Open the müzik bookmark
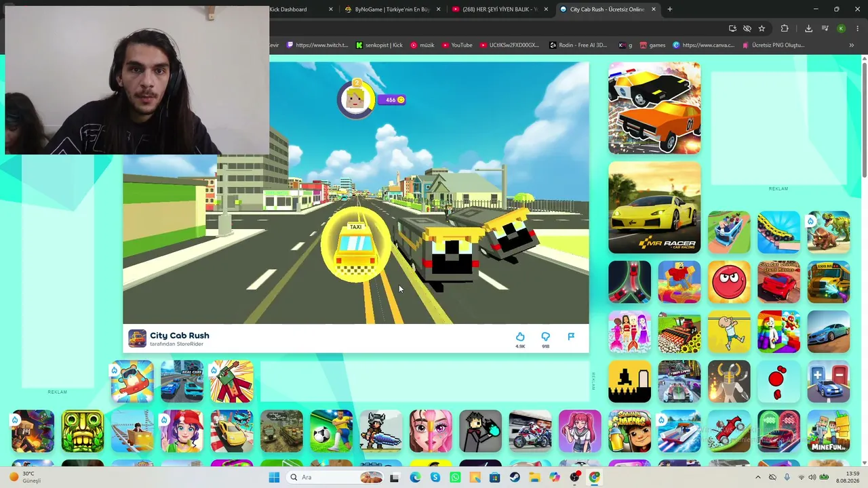The height and width of the screenshot is (488, 868). (422, 45)
